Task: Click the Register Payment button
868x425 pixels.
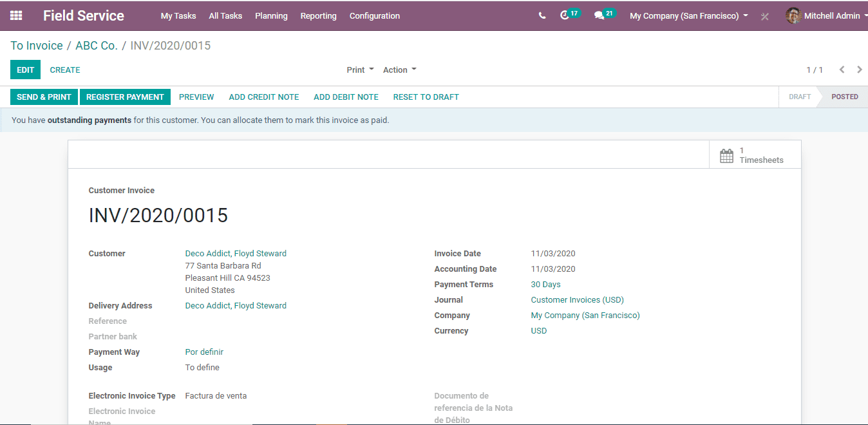Action: tap(125, 97)
